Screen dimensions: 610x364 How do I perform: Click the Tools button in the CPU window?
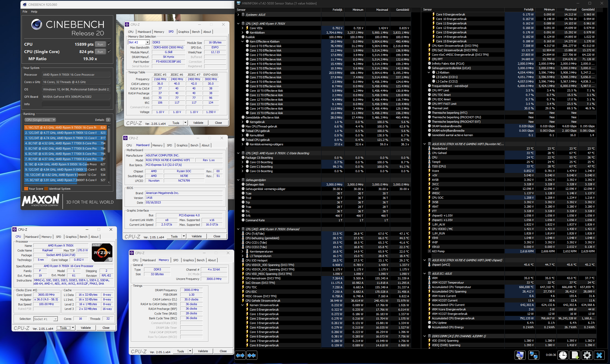[x=63, y=328]
